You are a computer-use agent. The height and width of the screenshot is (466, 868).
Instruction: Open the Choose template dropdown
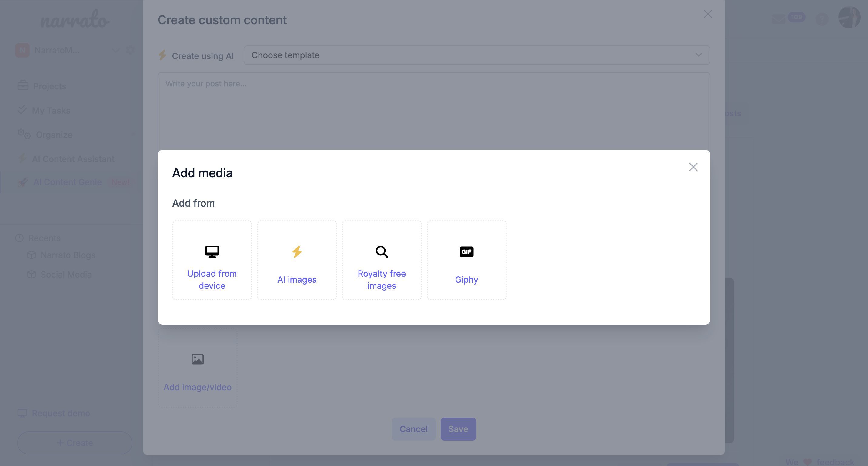477,55
